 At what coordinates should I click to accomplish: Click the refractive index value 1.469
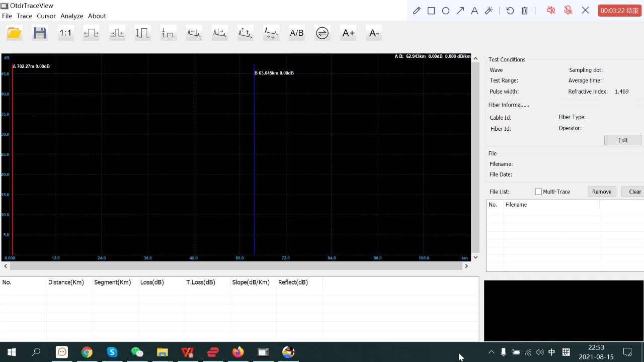621,92
